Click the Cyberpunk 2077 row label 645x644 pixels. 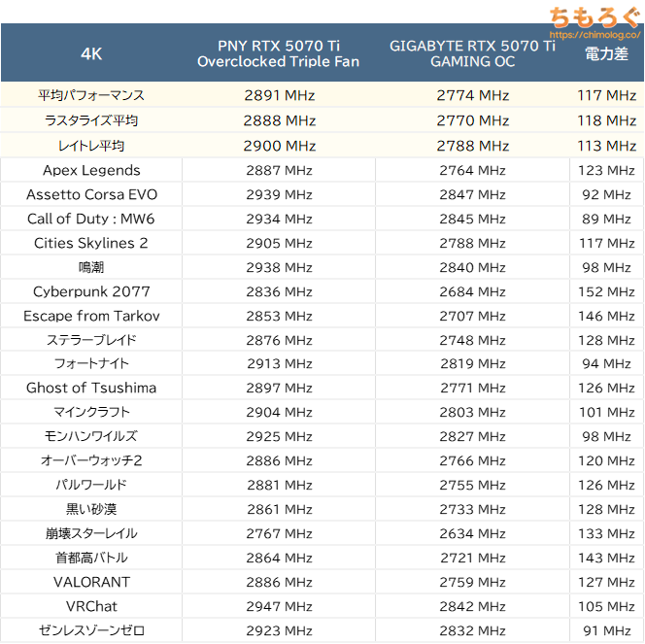click(91, 291)
